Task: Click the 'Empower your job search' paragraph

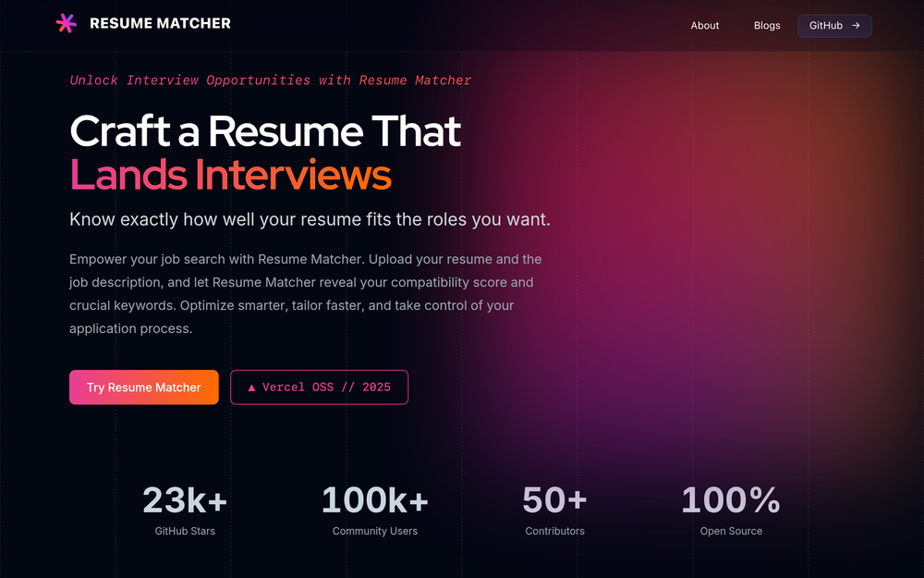Action: coord(306,294)
